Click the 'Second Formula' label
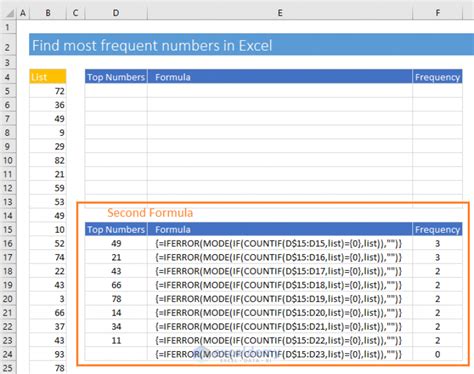The height and width of the screenshot is (374, 474). (x=150, y=213)
